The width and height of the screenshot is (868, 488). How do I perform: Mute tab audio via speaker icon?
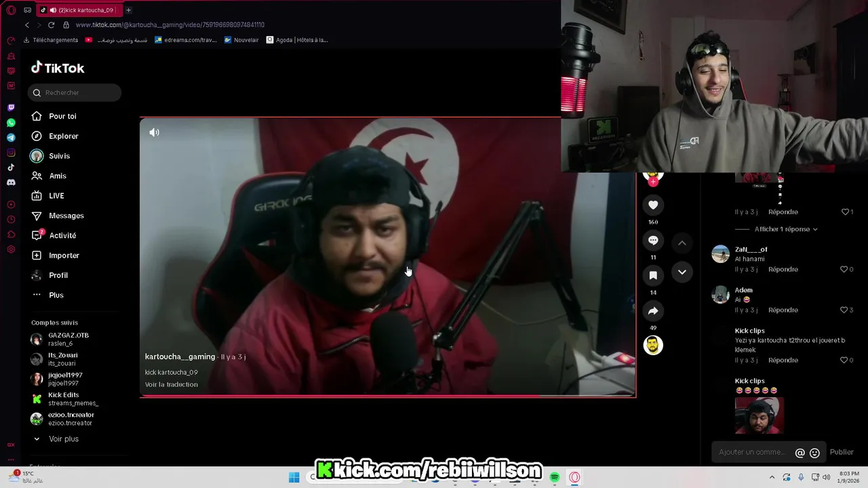[53, 10]
